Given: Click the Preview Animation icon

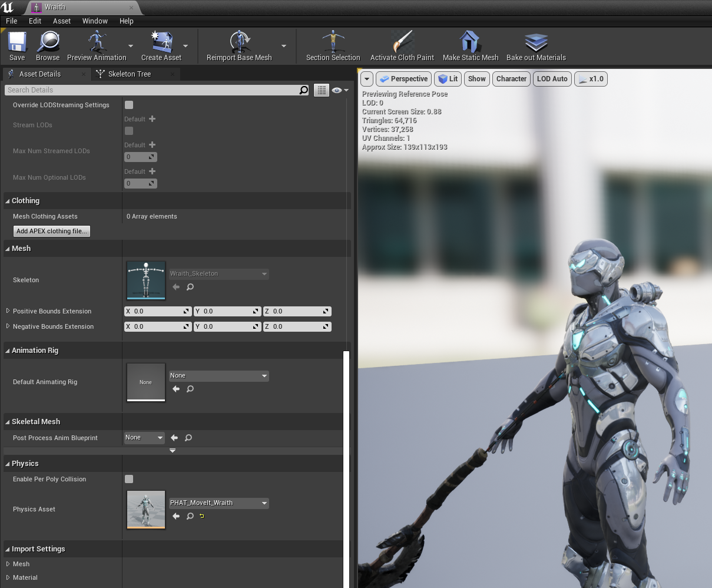Looking at the screenshot, I should coord(97,42).
